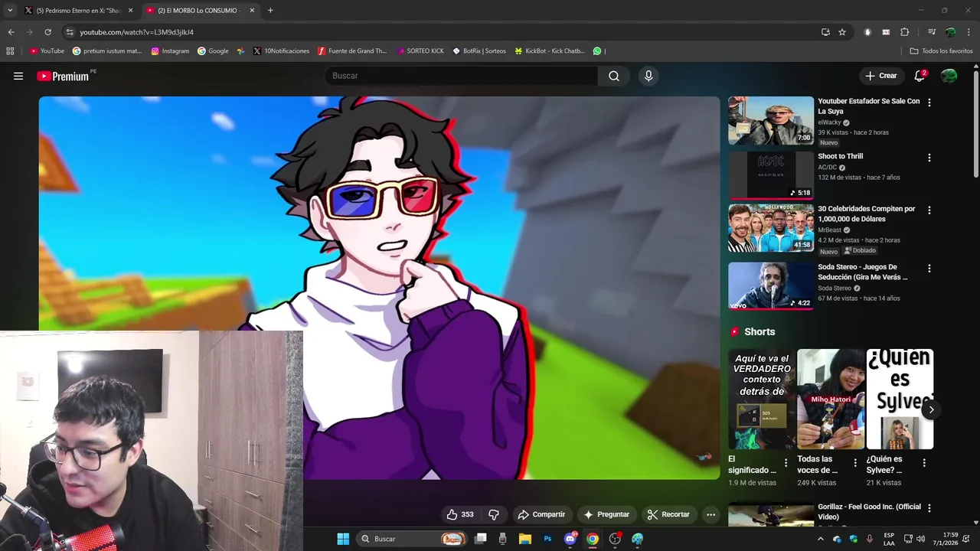
Task: Open the notifications bell
Action: click(x=920, y=76)
